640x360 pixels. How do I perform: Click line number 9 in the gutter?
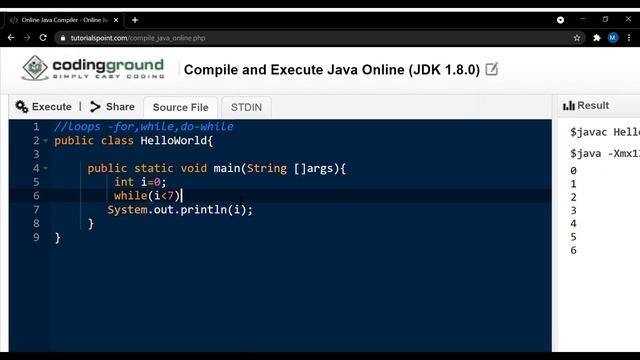coord(36,237)
